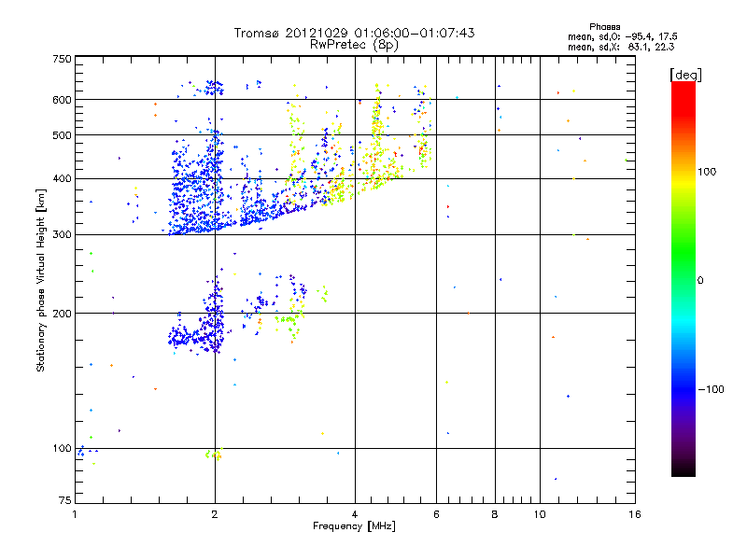The height and width of the screenshot is (560, 747).
Task: Click the colorbar tick label "-100"
Action: point(711,389)
